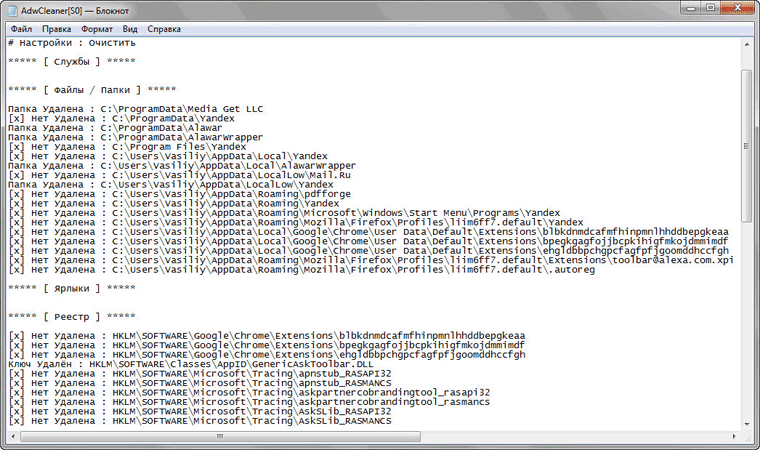
Task: Click the line 'C:\ProgramData\Alawar'
Action: [115, 128]
